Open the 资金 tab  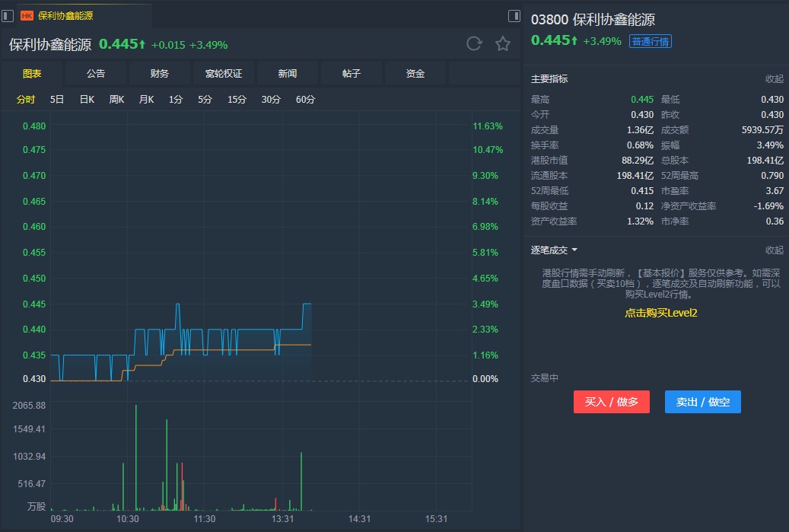click(415, 74)
